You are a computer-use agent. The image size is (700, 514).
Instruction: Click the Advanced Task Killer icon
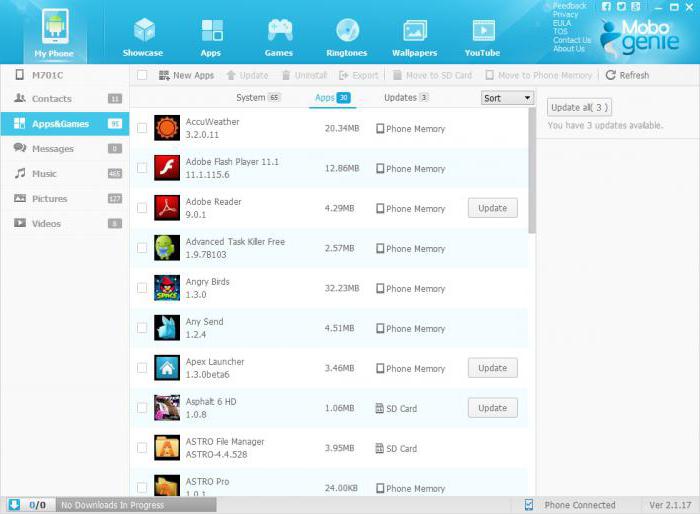167,248
